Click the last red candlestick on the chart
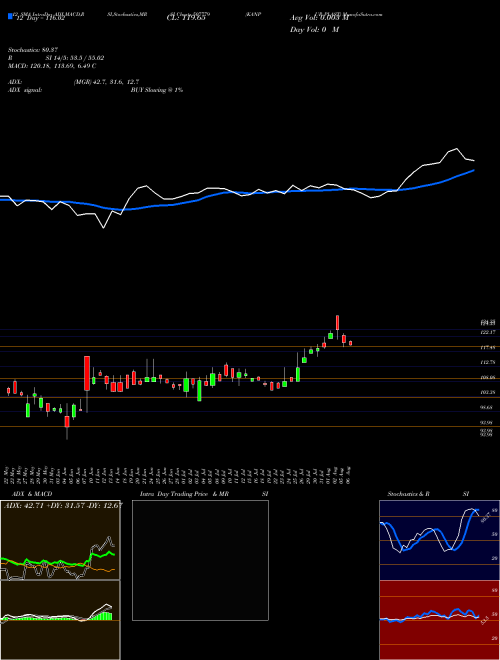Screen dimensions: 500x660 pos(350,343)
